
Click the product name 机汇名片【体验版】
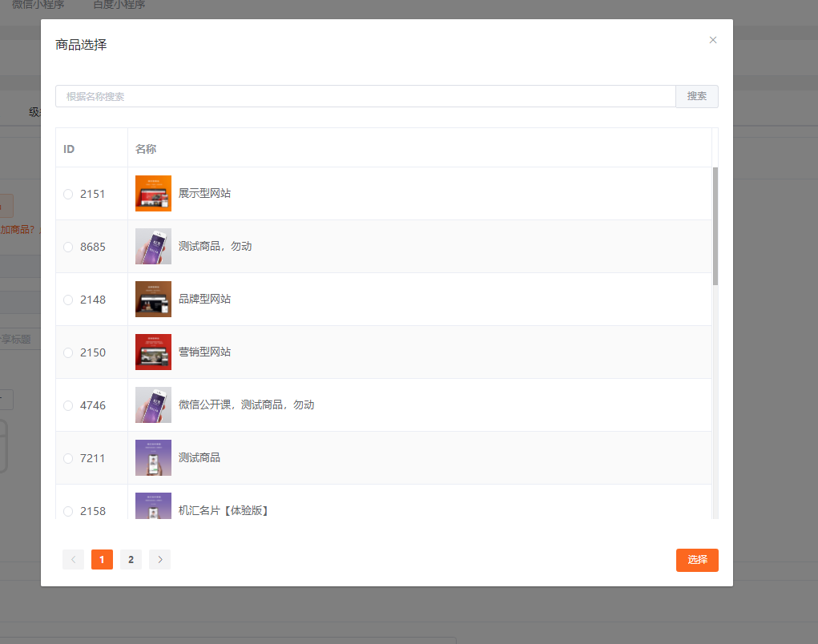click(x=224, y=510)
